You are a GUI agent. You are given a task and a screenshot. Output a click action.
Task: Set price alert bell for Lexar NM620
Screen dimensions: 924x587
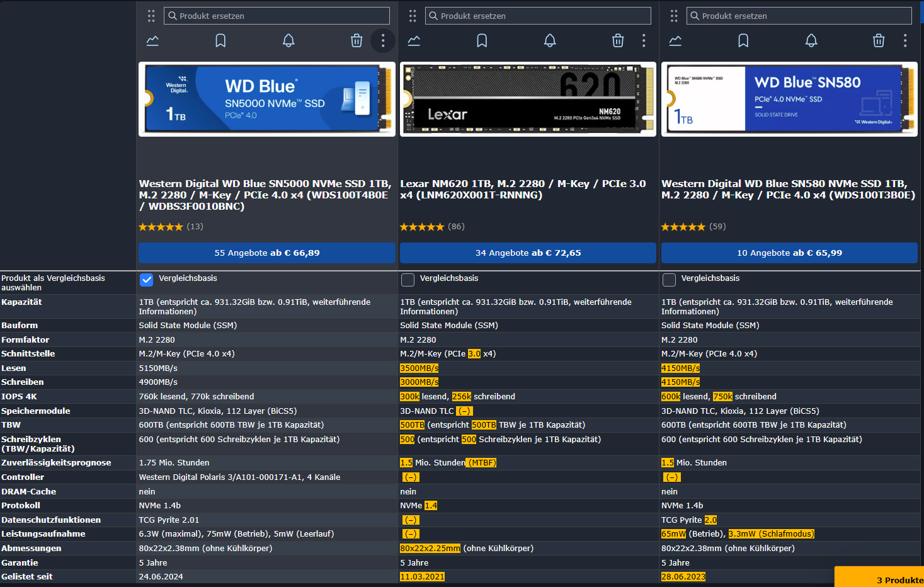[x=550, y=41]
